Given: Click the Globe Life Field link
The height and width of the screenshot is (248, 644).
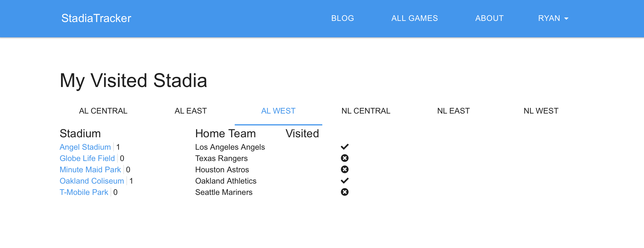Looking at the screenshot, I should pyautogui.click(x=87, y=158).
